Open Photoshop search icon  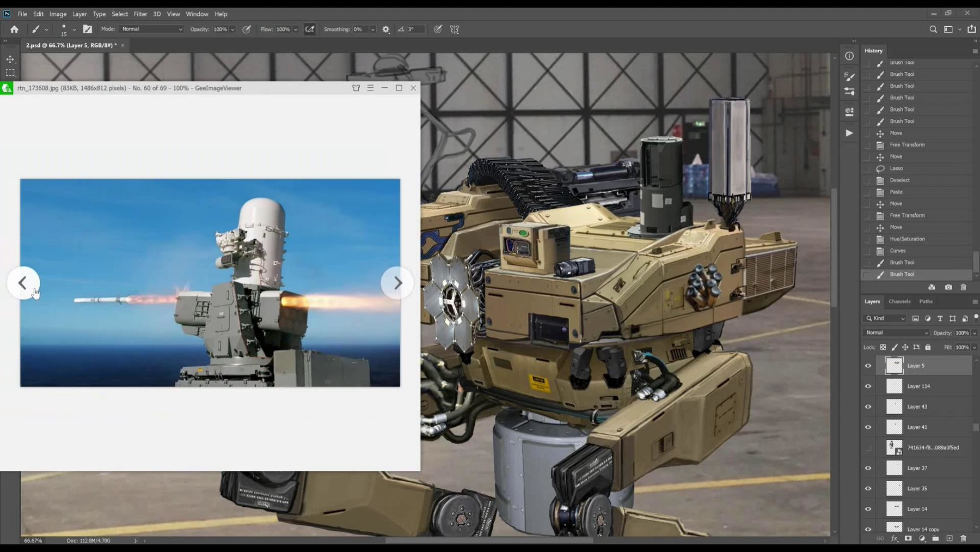(x=933, y=29)
